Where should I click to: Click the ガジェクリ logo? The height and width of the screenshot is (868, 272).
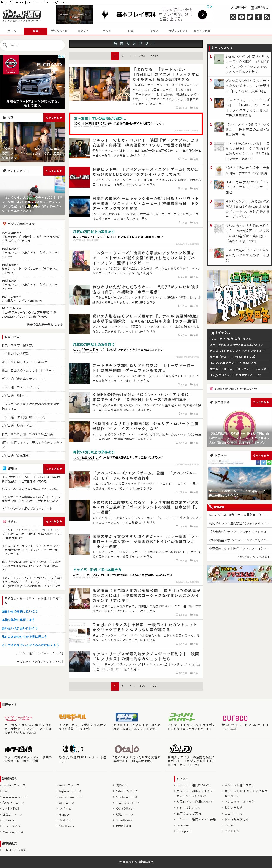coord(181,749)
